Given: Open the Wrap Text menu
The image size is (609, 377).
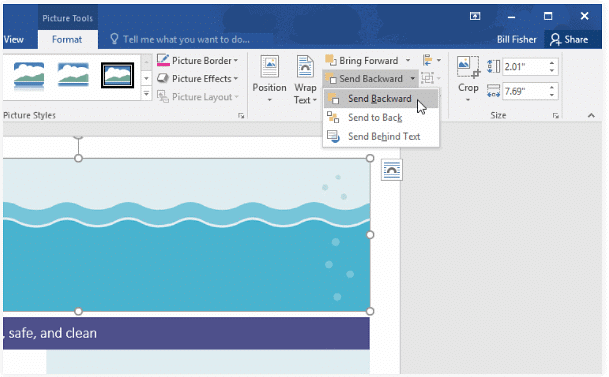Looking at the screenshot, I should (305, 79).
